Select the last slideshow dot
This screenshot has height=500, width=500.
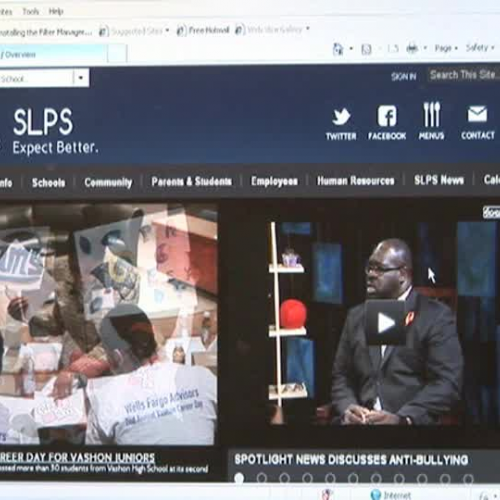point(468,479)
